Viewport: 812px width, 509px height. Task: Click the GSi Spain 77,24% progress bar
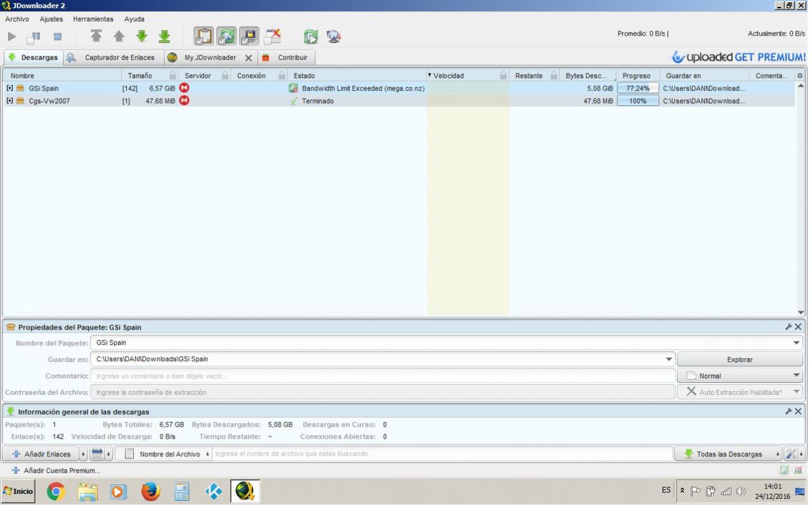(638, 89)
